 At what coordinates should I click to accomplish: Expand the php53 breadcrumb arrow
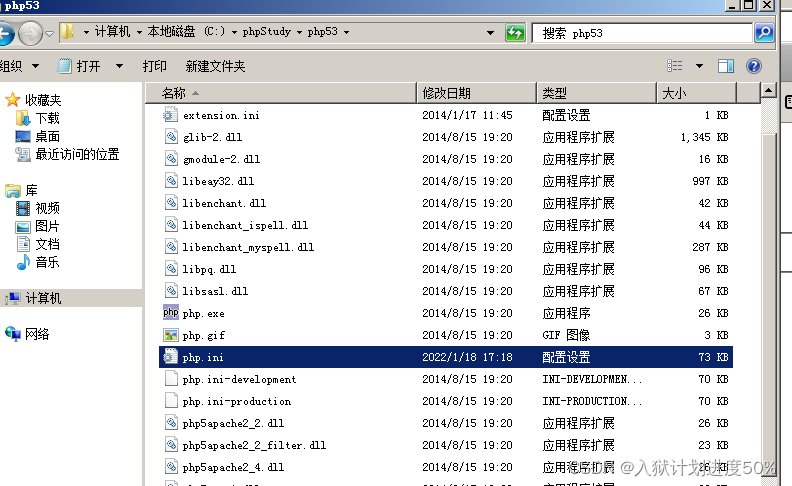click(346, 32)
